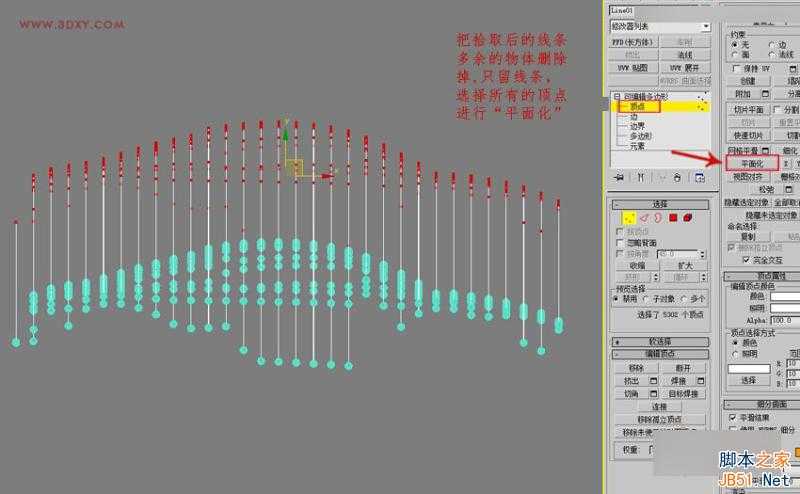Select constraint 法线 (Normal) radio button
800x494 pixels.
point(771,55)
